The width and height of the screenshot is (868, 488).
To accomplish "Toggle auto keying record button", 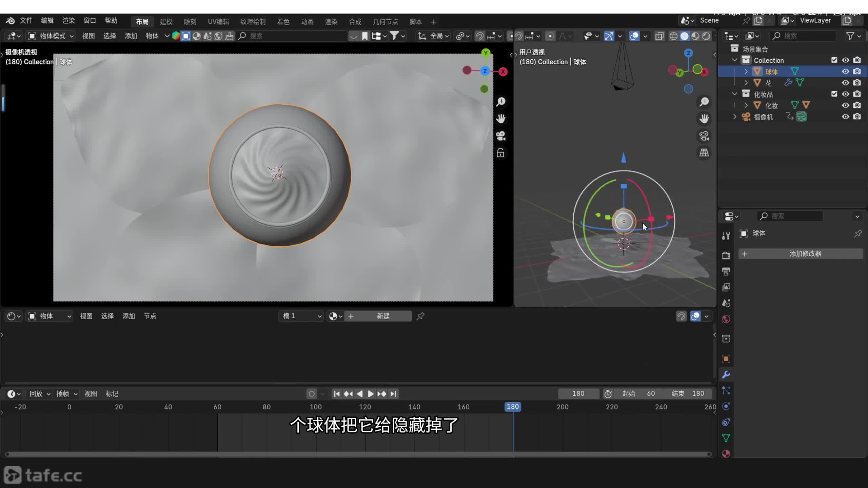I will coord(312,394).
